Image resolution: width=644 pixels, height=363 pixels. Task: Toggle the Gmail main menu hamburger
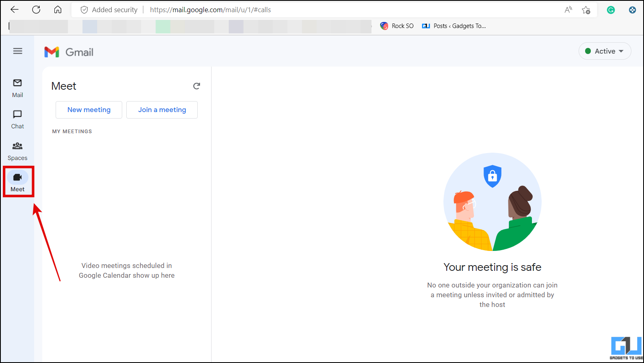(17, 51)
